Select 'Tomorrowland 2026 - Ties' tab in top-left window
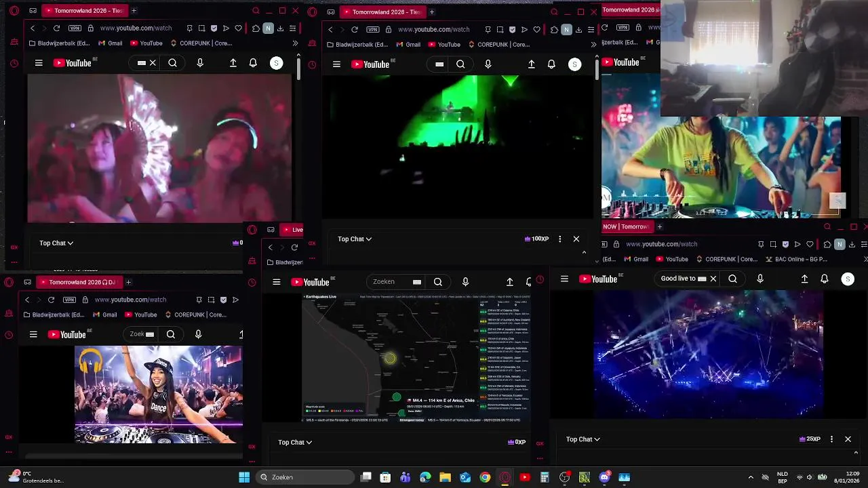The image size is (868, 488). (x=84, y=11)
